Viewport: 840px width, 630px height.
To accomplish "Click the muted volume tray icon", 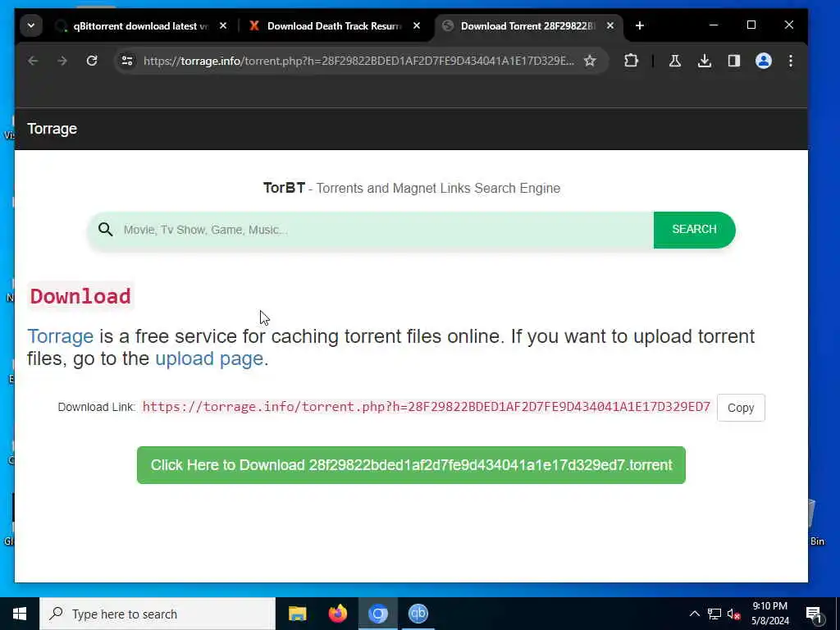I will point(734,614).
